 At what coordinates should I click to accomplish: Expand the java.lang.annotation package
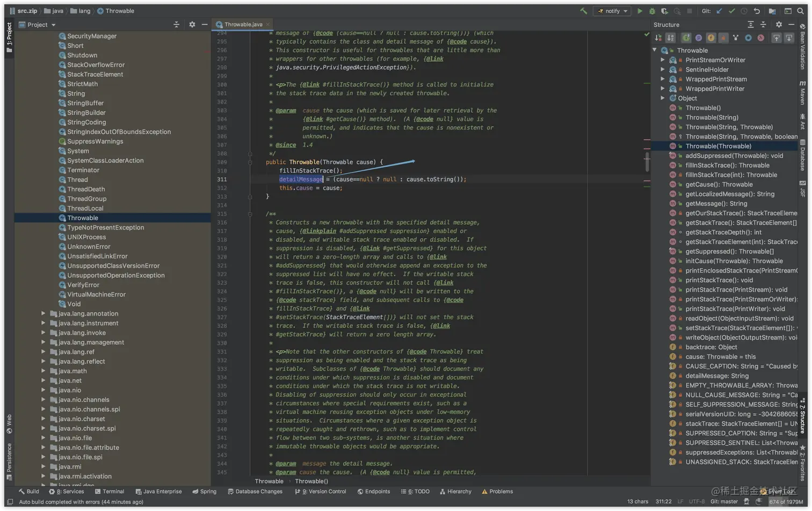click(44, 313)
